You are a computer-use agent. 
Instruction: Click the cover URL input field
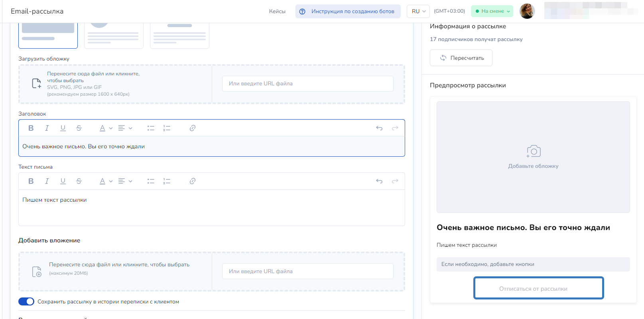click(307, 84)
